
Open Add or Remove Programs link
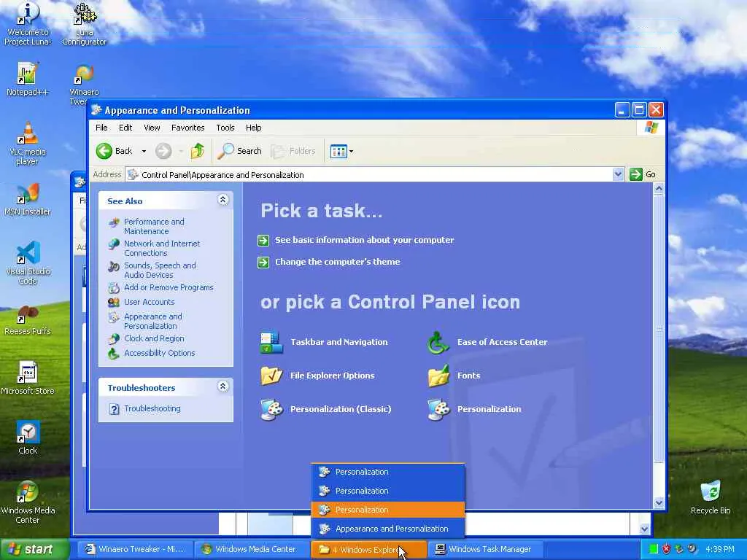click(169, 287)
